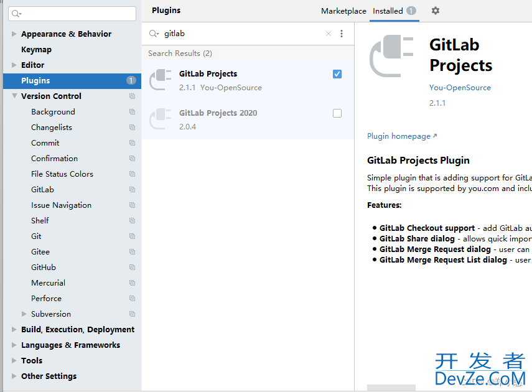Select the GitLab Projects 2.1.1 list entry
This screenshot has width=532, height=392.
pyautogui.click(x=248, y=80)
